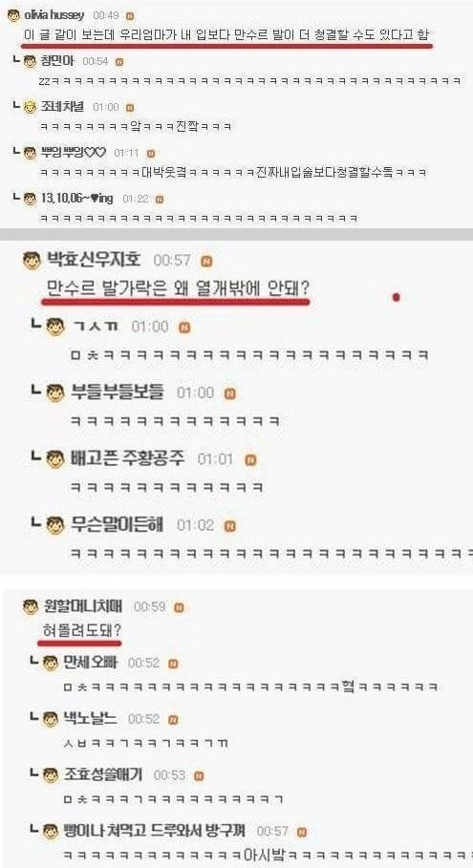
Task: Click the avatar of commenter ㄱㅅㄲ
Action: click(55, 328)
